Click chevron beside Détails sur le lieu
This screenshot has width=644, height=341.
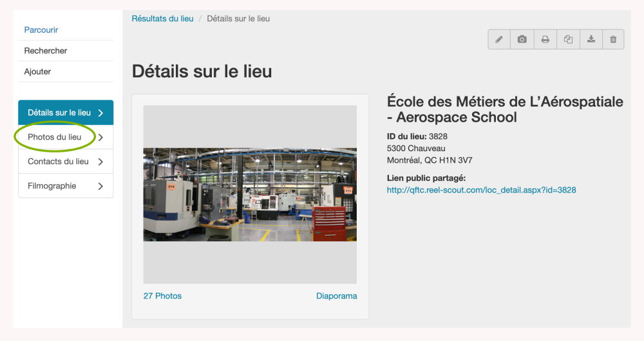[100, 113]
